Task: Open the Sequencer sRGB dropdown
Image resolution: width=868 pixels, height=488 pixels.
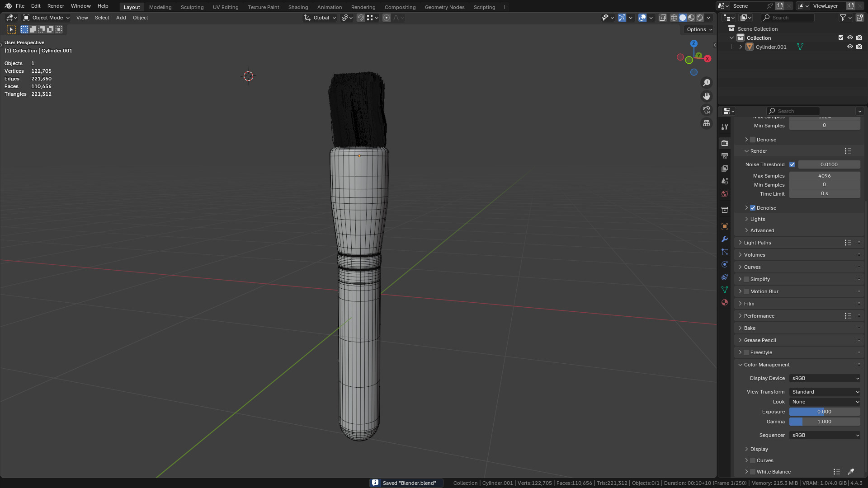Action: tap(825, 435)
